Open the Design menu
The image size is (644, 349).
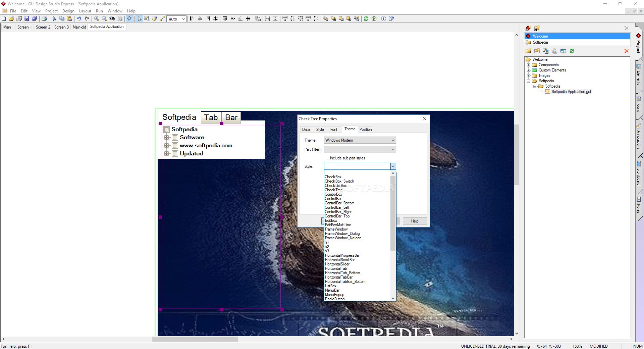[x=68, y=11]
